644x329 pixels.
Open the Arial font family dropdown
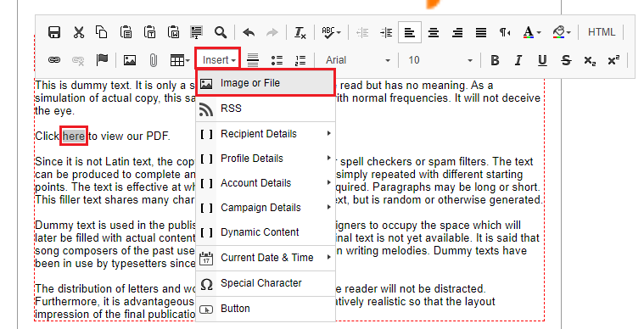pos(357,60)
